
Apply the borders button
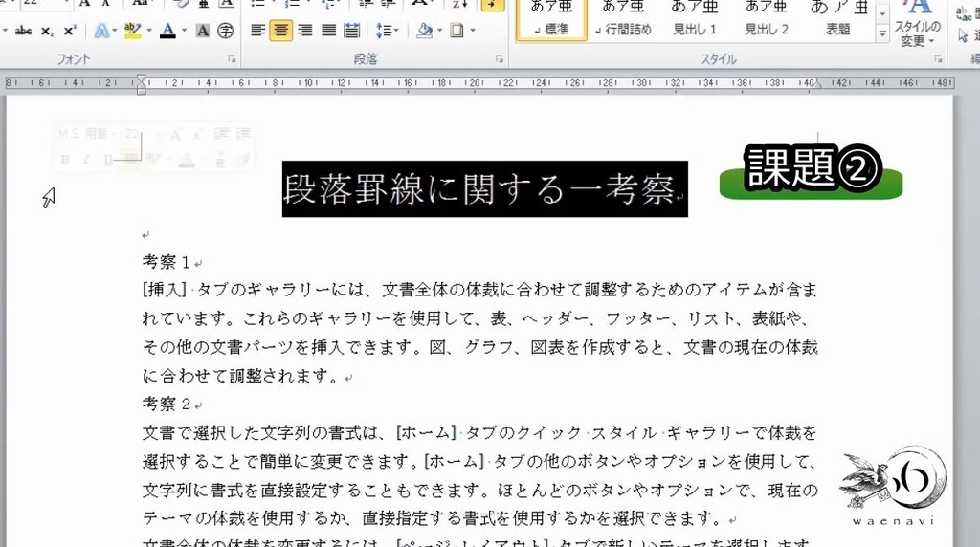coord(457,30)
